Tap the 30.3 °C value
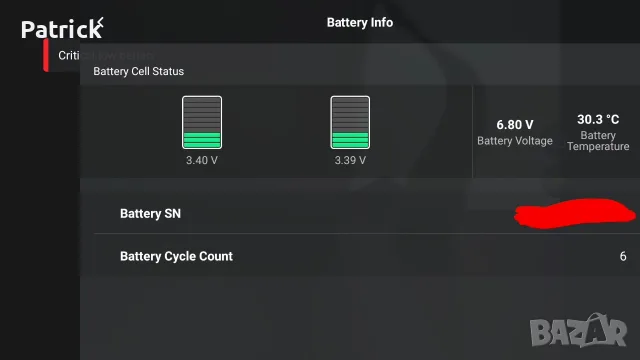Viewport: 640px width, 360px height. click(x=598, y=120)
